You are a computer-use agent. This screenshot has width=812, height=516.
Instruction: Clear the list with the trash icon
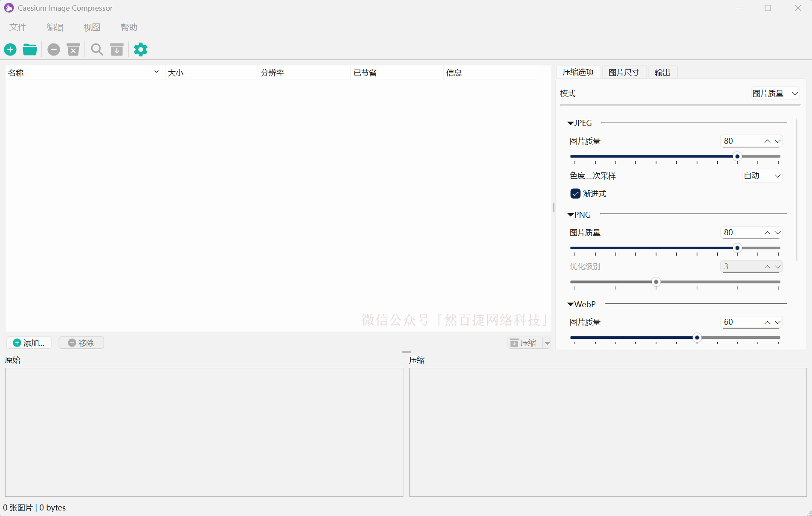(73, 50)
